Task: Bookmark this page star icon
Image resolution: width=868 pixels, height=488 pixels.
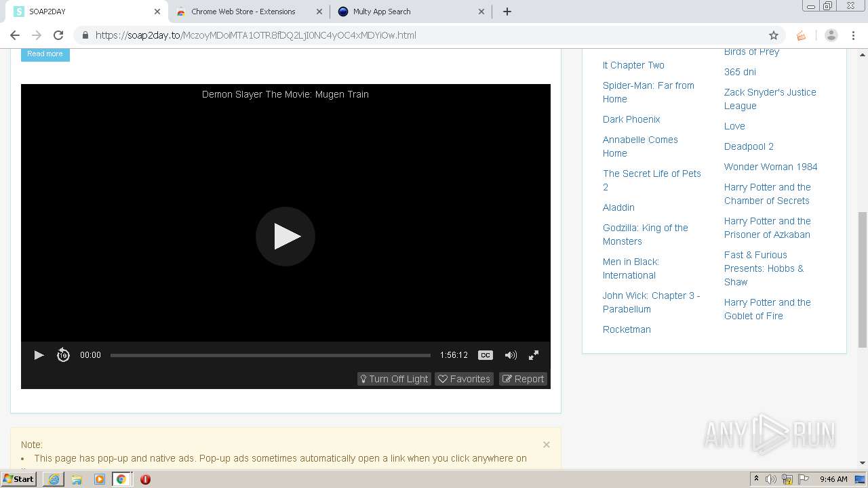Action: click(773, 35)
